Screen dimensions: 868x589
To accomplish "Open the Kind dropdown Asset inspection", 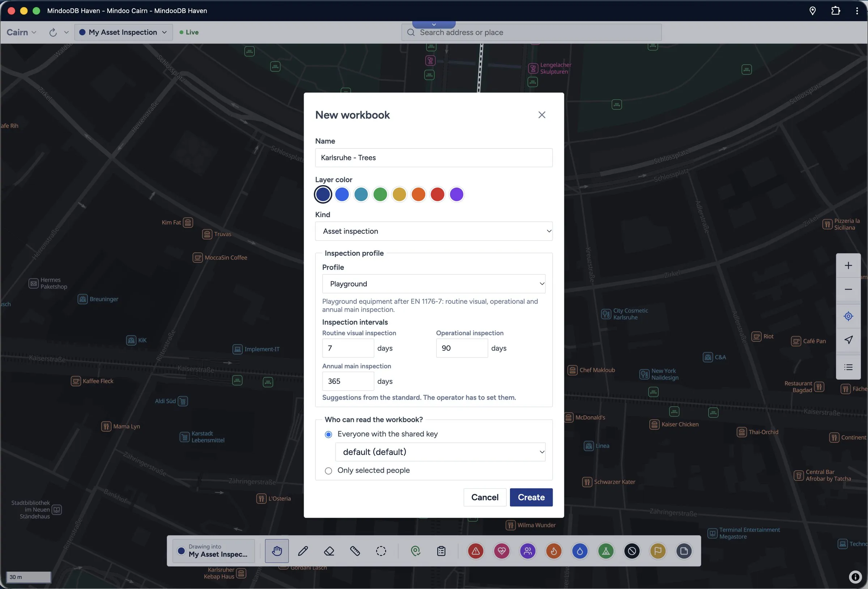I will coord(434,231).
